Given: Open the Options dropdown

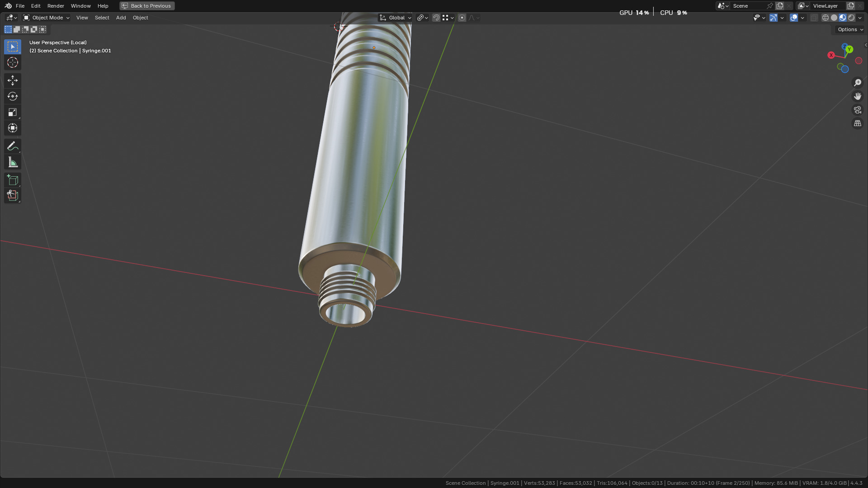Looking at the screenshot, I should 850,29.
